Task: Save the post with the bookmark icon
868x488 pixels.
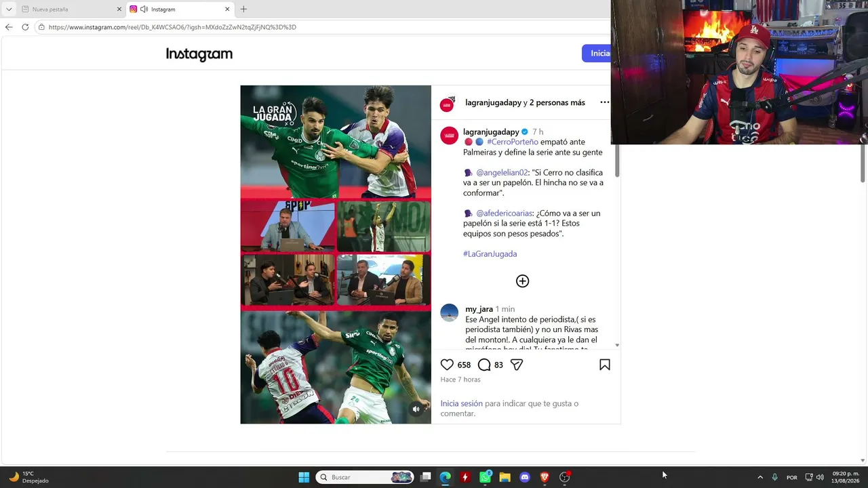Action: [605, 365]
